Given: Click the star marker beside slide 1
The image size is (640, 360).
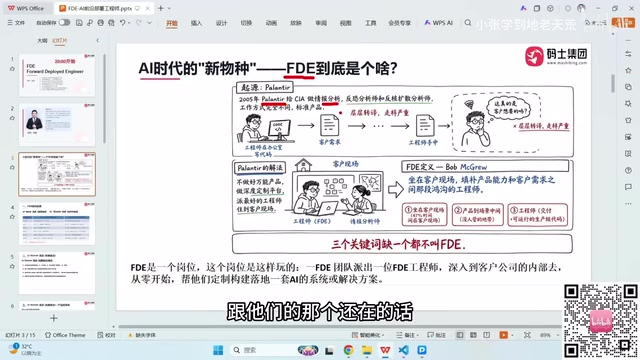Looking at the screenshot, I should tap(12, 69).
